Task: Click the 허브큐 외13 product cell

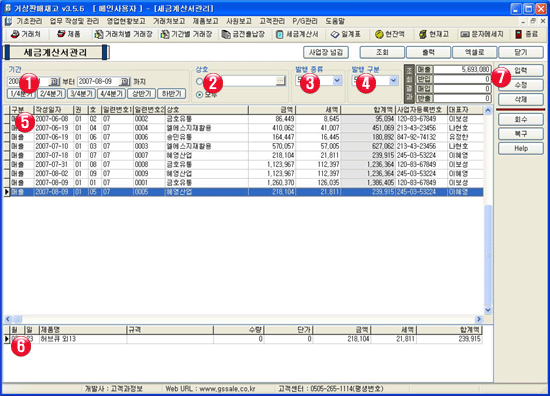Action: click(x=82, y=339)
